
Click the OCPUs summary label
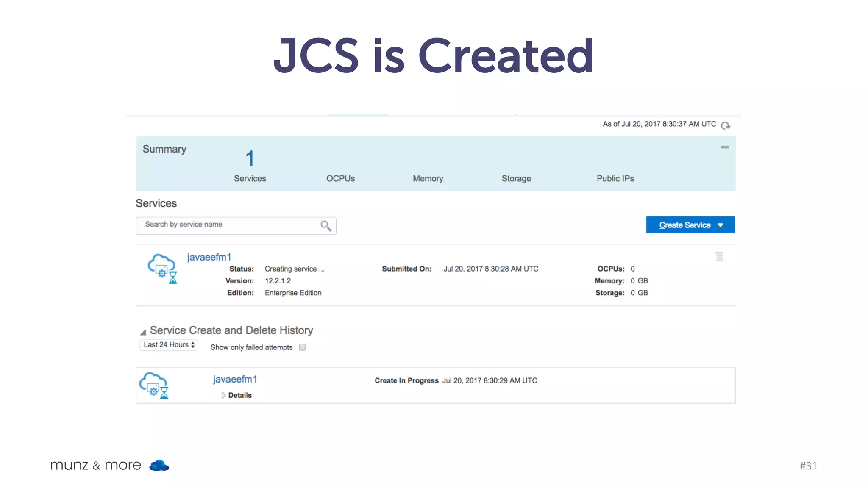coord(340,178)
